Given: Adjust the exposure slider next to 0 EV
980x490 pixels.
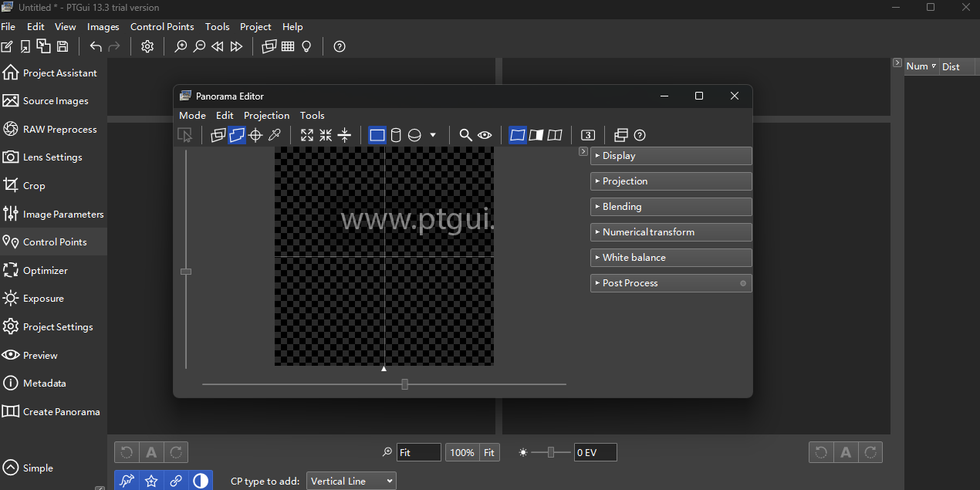Looking at the screenshot, I should point(550,452).
